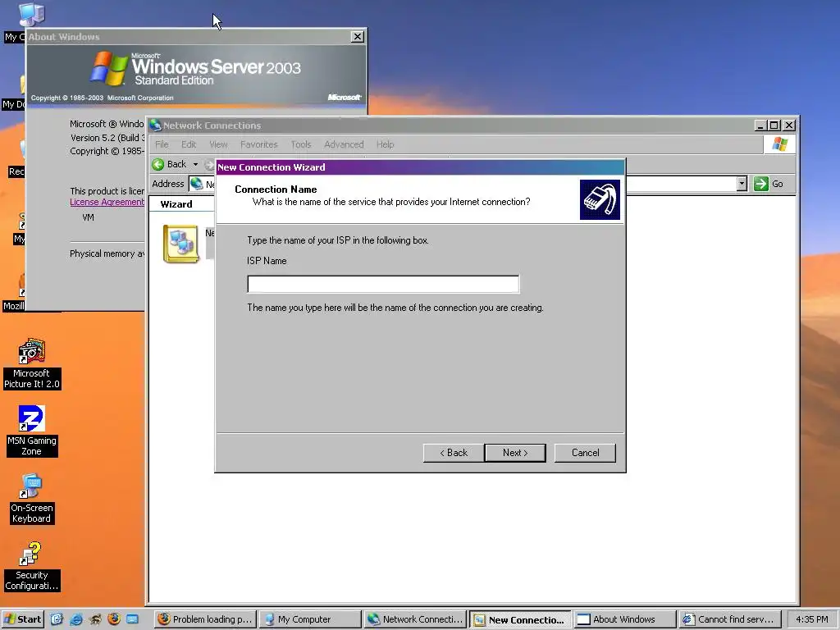This screenshot has width=840, height=630.
Task: Click the clock showing 4:35 PM
Action: [x=811, y=619]
